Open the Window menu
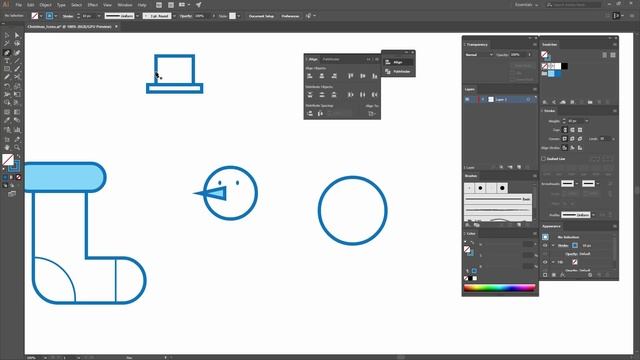The width and height of the screenshot is (640, 360). [x=124, y=5]
